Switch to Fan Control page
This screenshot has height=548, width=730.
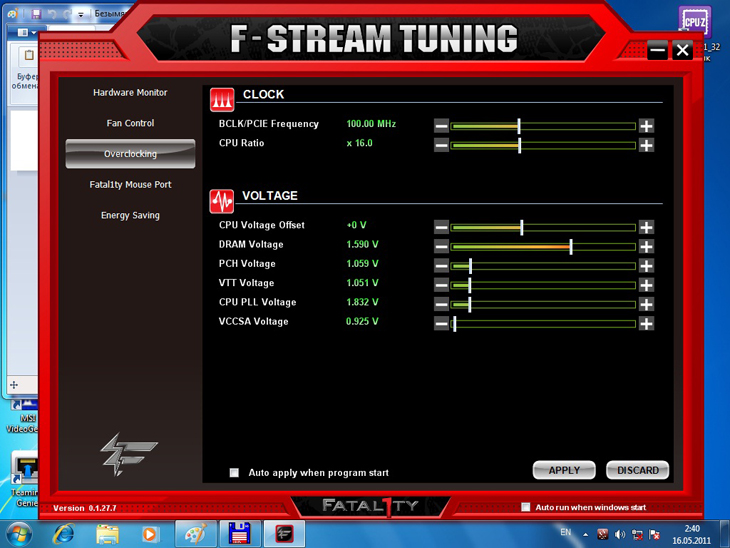[130, 124]
